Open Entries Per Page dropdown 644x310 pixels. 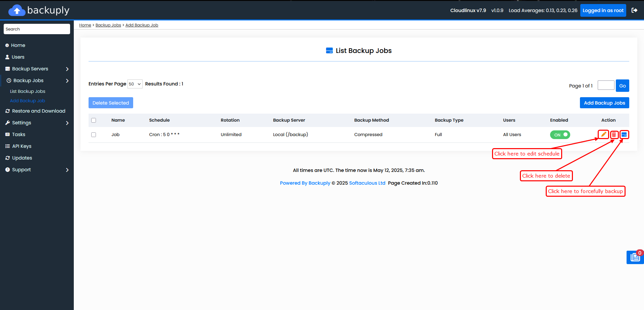[135, 84]
